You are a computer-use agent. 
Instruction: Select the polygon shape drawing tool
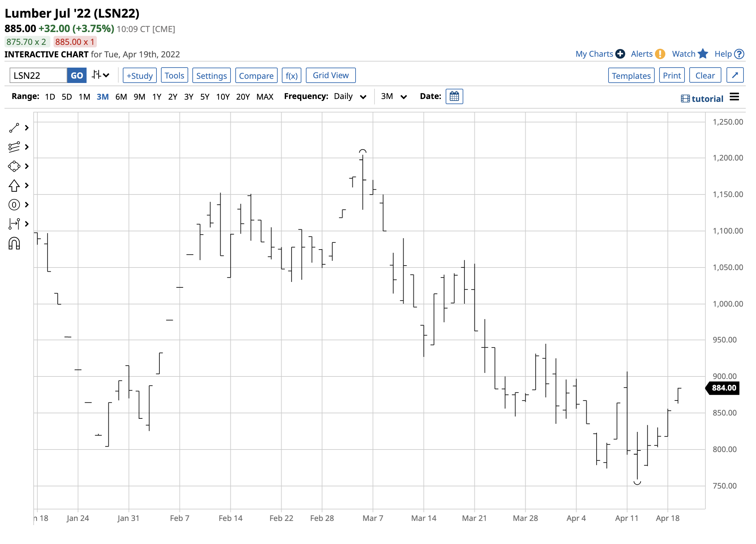click(x=14, y=166)
